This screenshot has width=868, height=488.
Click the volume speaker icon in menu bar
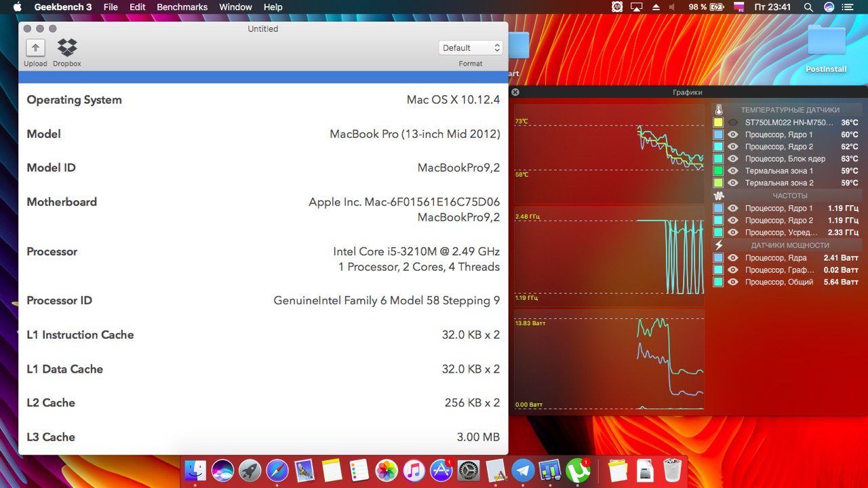(x=673, y=7)
